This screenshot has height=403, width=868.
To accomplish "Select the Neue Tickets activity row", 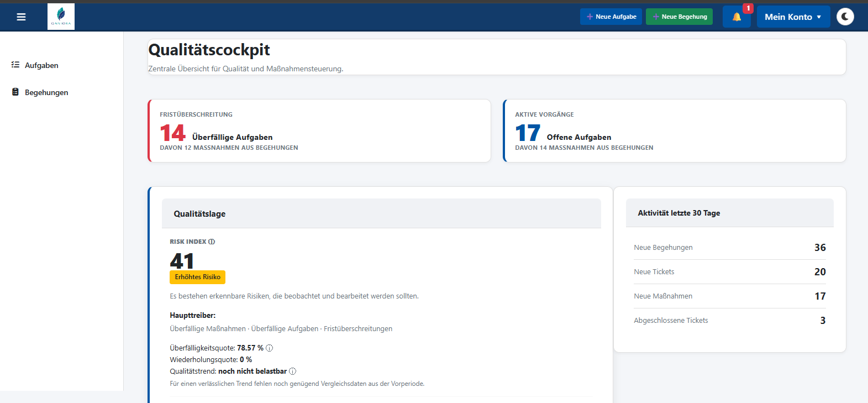I will [729, 272].
